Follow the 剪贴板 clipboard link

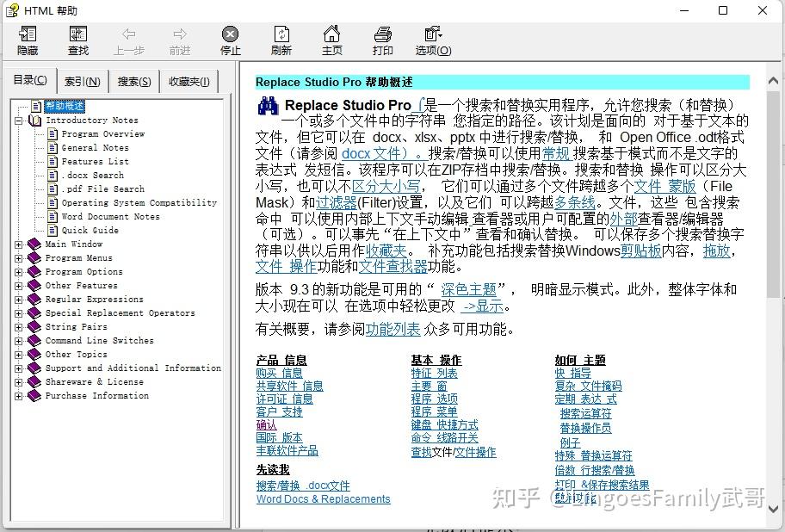(x=641, y=251)
